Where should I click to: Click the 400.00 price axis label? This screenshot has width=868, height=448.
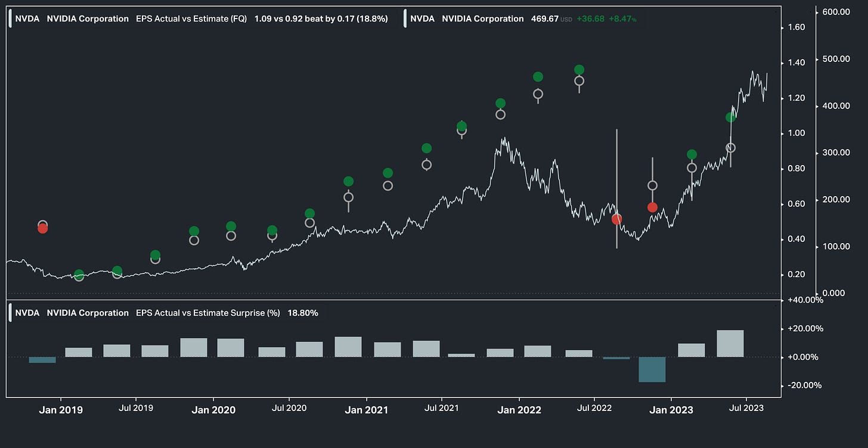coord(836,106)
